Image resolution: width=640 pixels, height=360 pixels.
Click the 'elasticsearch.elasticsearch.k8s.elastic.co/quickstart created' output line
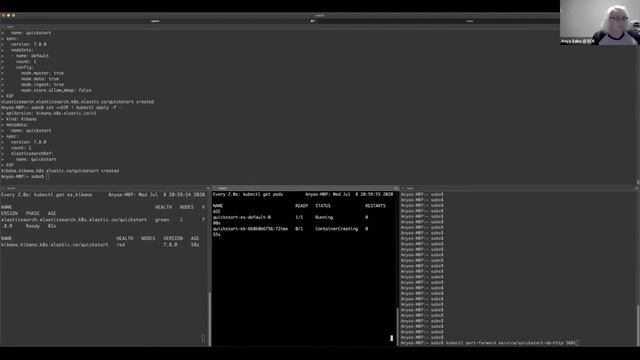click(78, 102)
